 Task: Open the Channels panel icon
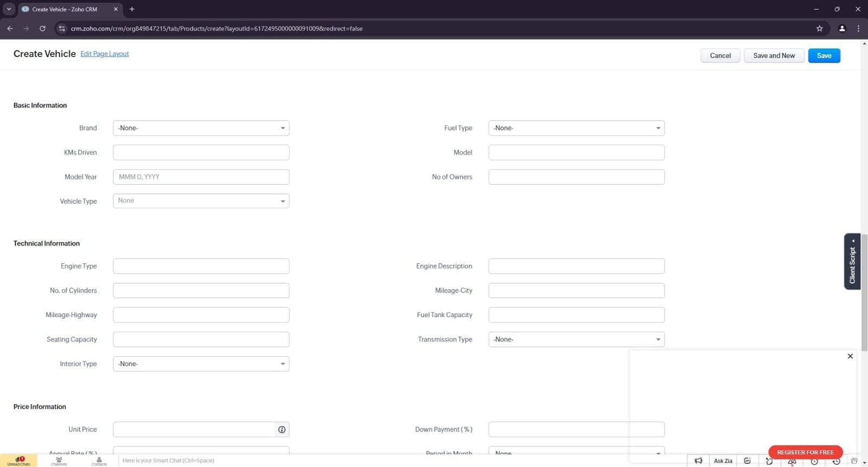pyautogui.click(x=59, y=460)
